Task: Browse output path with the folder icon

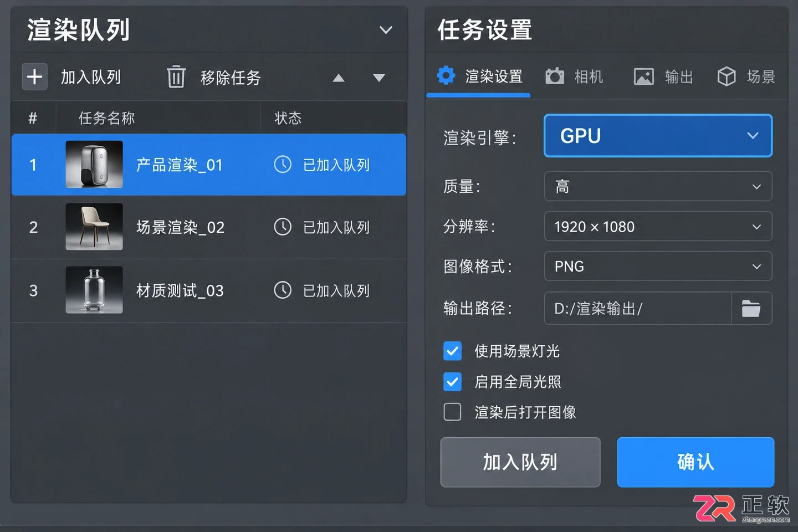Action: pyautogui.click(x=751, y=308)
